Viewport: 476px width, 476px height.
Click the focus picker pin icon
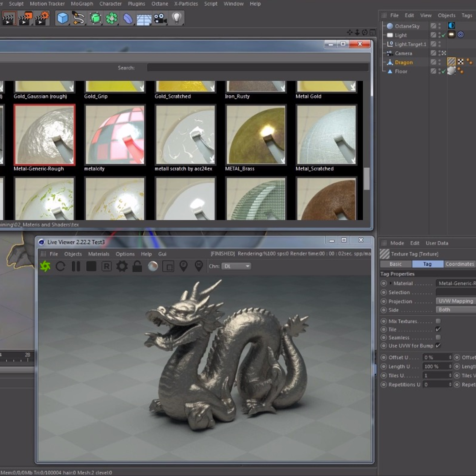click(184, 266)
